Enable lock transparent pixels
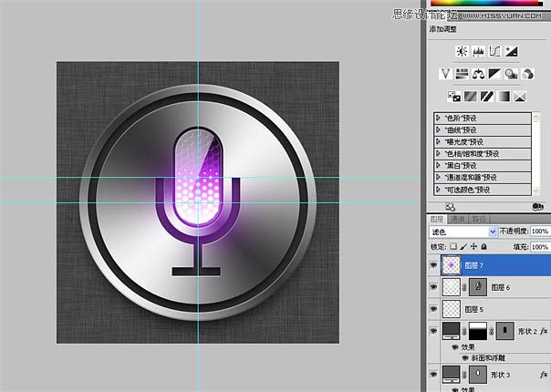This screenshot has height=392, width=551. pyautogui.click(x=453, y=246)
